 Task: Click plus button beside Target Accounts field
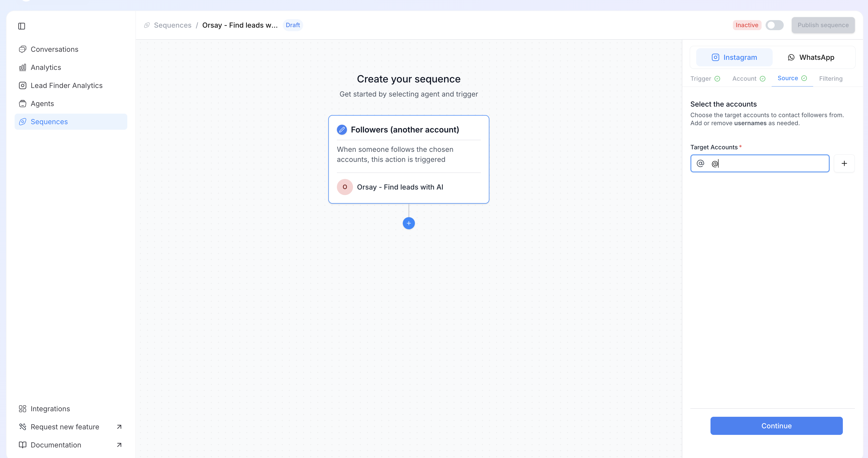pos(844,164)
